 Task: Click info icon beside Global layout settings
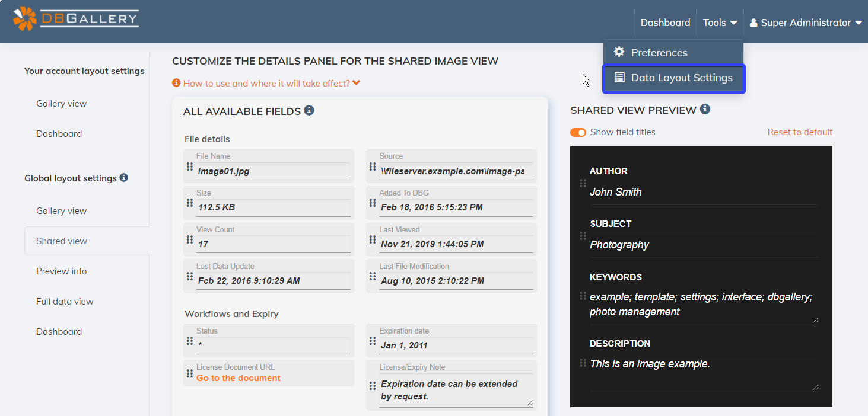tap(123, 177)
